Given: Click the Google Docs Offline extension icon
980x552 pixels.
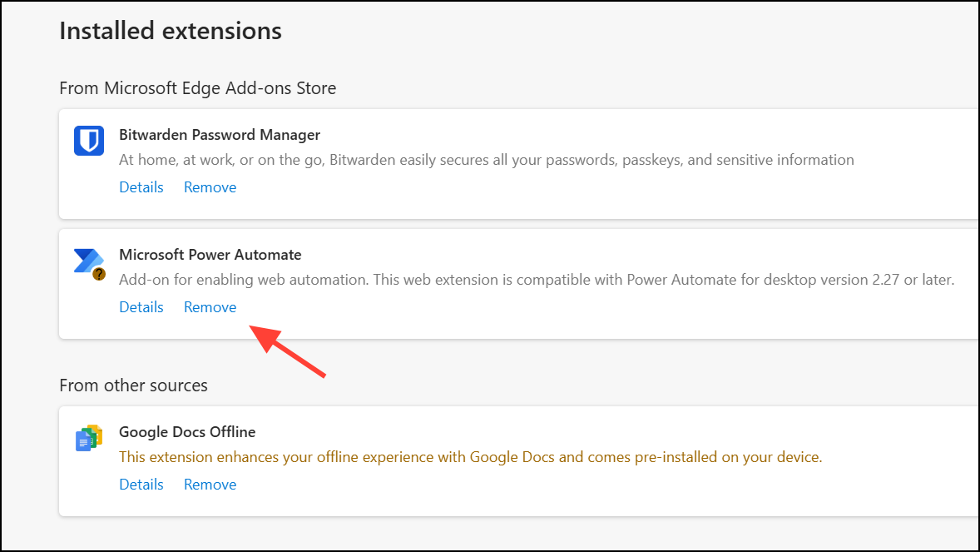Looking at the screenshot, I should pos(88,438).
